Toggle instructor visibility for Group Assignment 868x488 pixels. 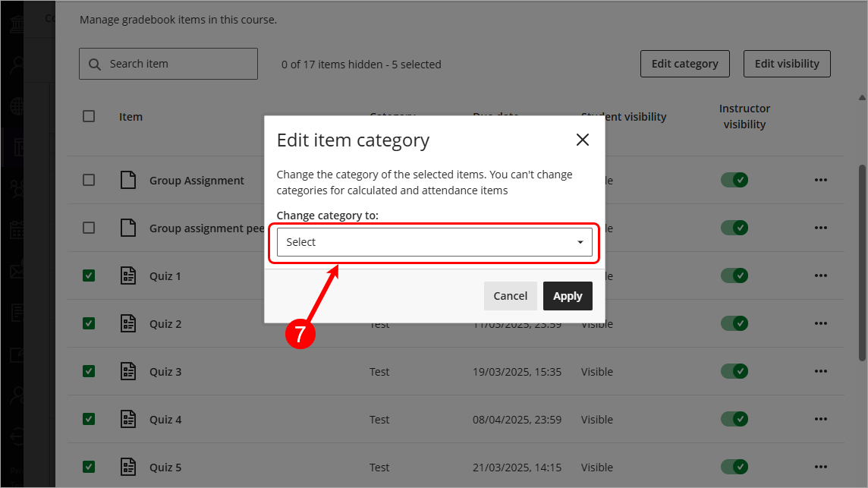[x=734, y=180]
